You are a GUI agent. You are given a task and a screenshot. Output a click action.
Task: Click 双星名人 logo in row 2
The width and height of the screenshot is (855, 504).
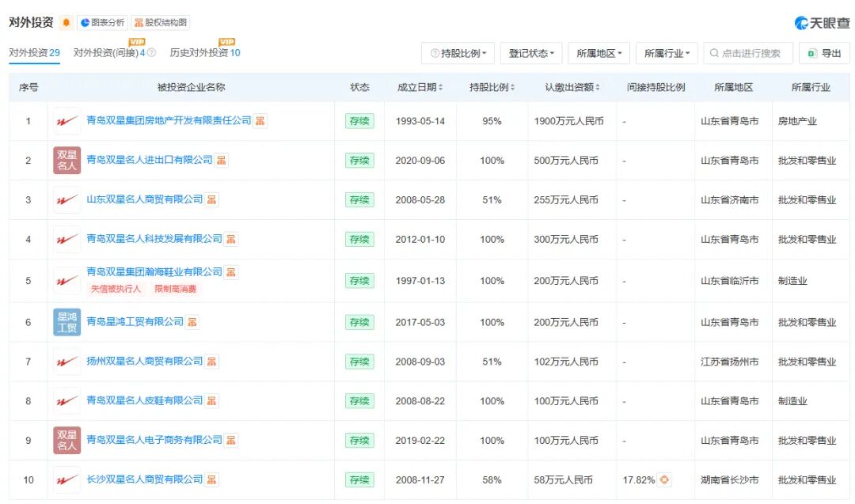pyautogui.click(x=66, y=160)
